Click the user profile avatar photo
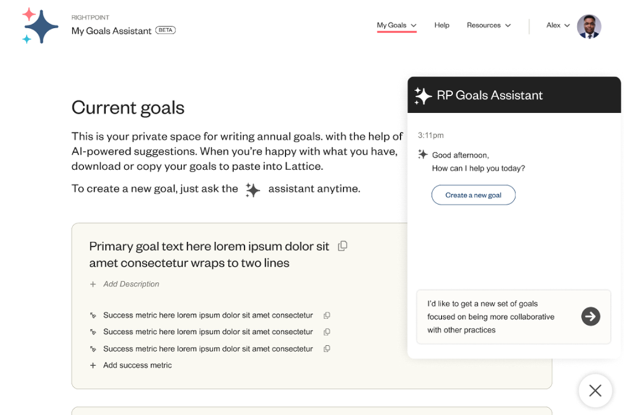Screen dimensions: 624x416 point(589,26)
